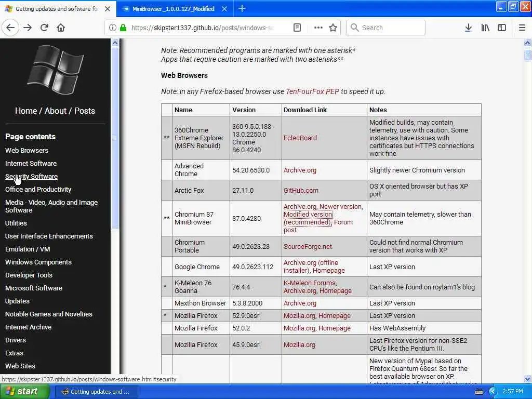Show sidebars icon in toolbar
The height and width of the screenshot is (399, 532).
(502, 28)
